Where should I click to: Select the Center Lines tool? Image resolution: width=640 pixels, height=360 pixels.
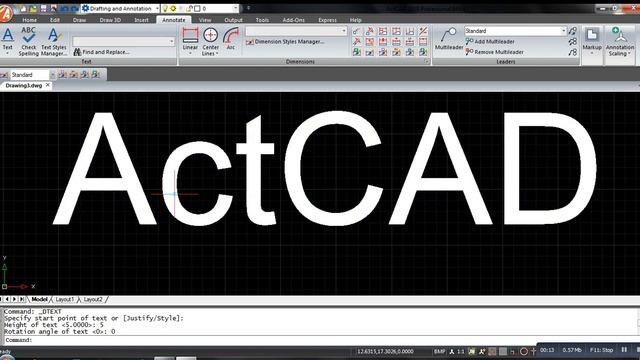[211, 41]
